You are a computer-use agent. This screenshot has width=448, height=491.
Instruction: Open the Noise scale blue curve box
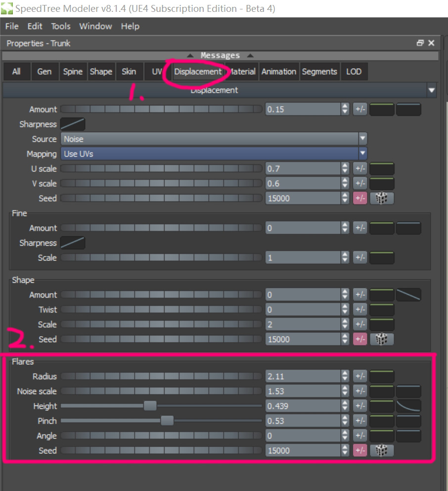pos(408,391)
